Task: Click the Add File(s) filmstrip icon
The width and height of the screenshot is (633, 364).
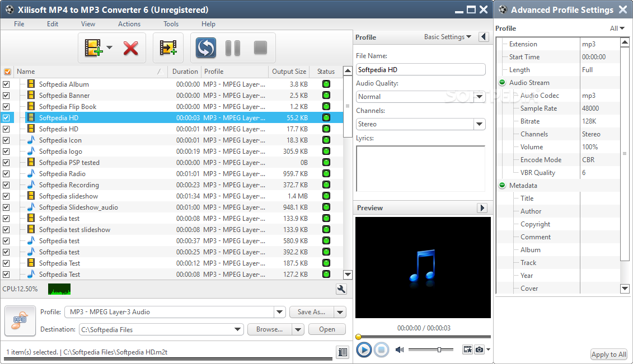Action: pyautogui.click(x=93, y=48)
